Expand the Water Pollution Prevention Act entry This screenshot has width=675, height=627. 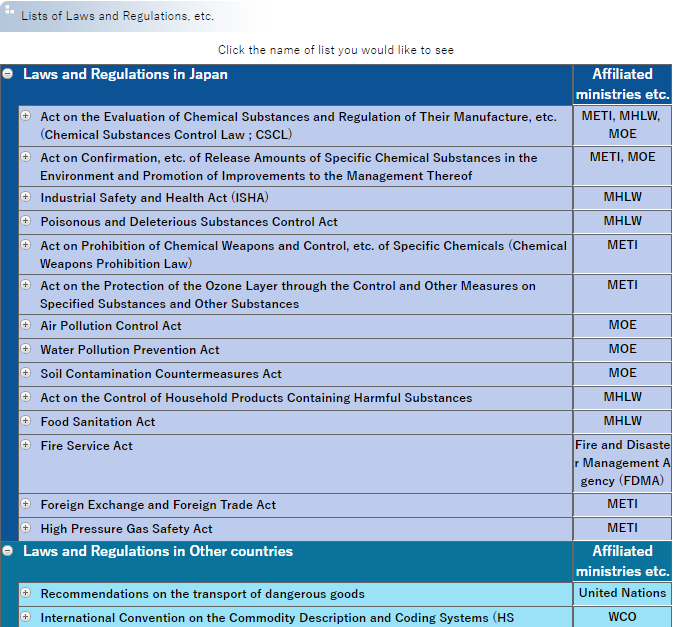click(x=26, y=349)
